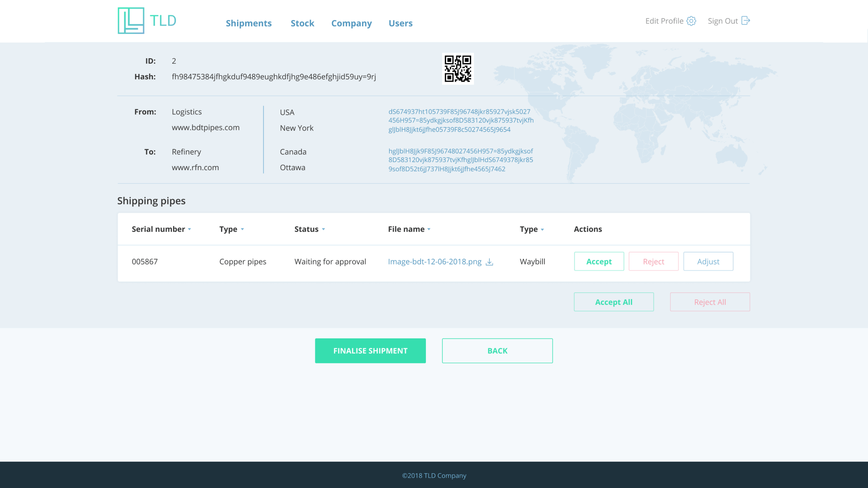Switch to the Shipments tab
The height and width of the screenshot is (488, 868).
tap(249, 23)
